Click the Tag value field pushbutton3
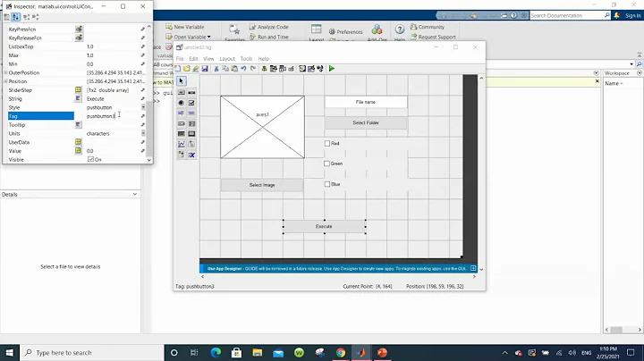This screenshot has height=361, width=644. point(112,116)
